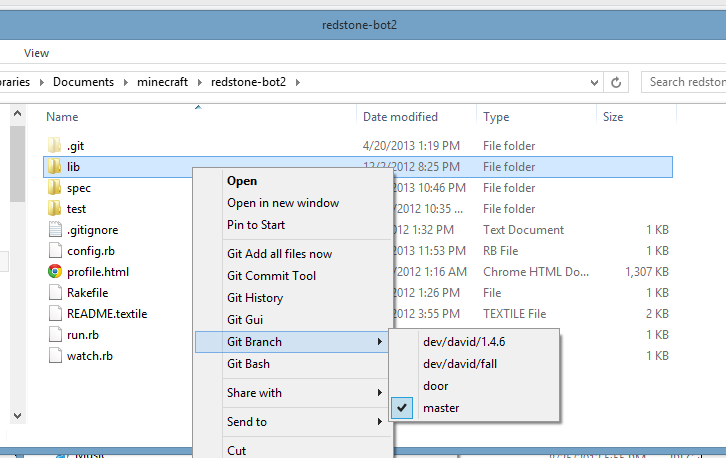The width and height of the screenshot is (726, 458).
Task: Click the spec folder icon
Action: [54, 188]
